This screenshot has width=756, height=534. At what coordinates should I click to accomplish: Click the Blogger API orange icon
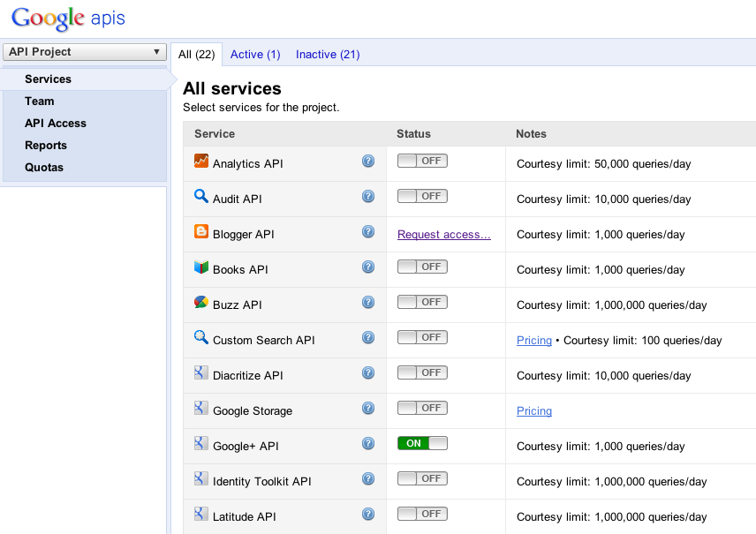coord(201,232)
